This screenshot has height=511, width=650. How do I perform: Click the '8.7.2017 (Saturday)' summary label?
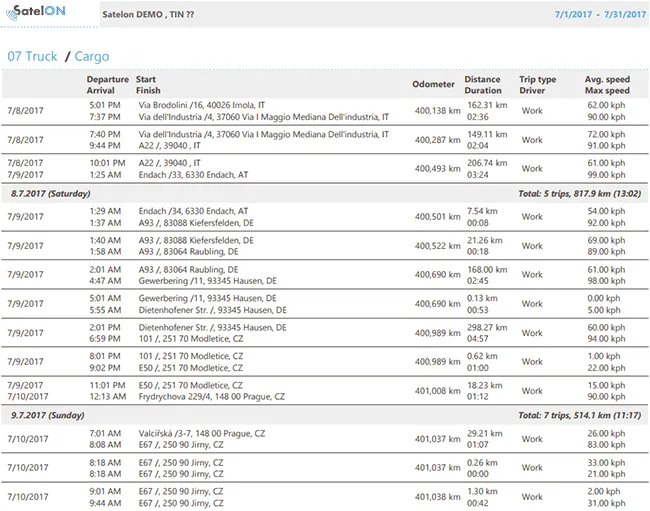51,194
